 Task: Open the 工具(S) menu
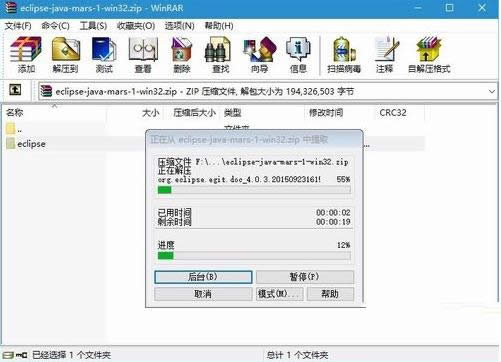(x=93, y=26)
